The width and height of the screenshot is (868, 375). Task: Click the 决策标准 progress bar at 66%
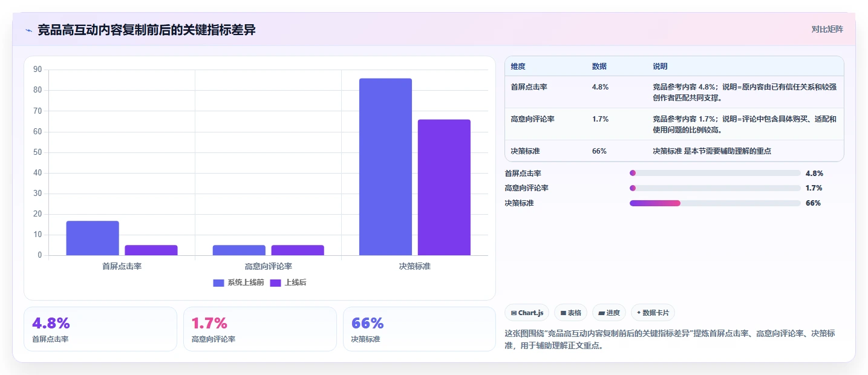click(x=715, y=203)
